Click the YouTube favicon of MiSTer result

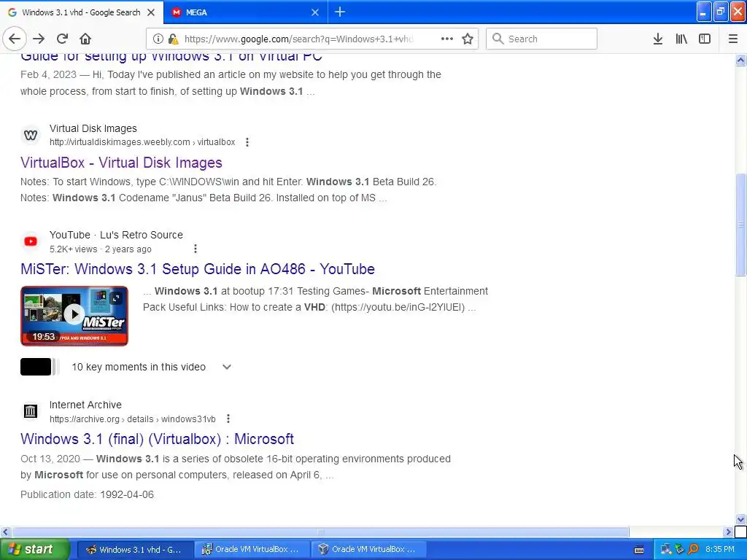pyautogui.click(x=31, y=241)
